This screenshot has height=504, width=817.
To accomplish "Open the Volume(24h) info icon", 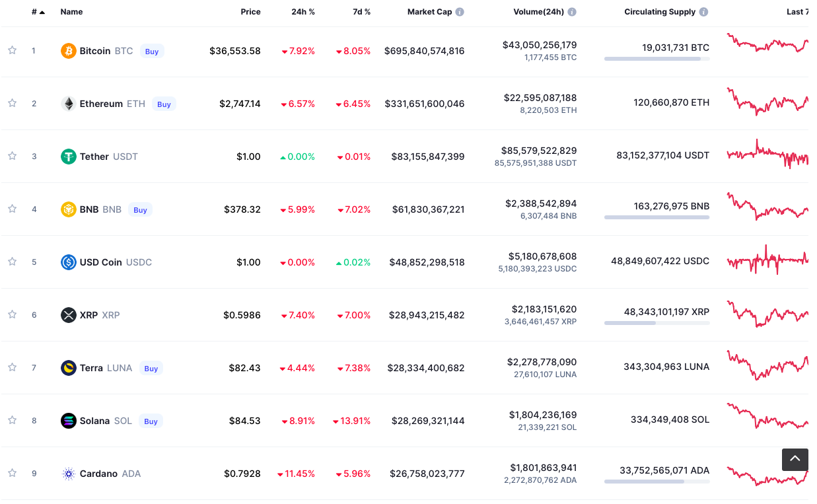I will point(572,12).
